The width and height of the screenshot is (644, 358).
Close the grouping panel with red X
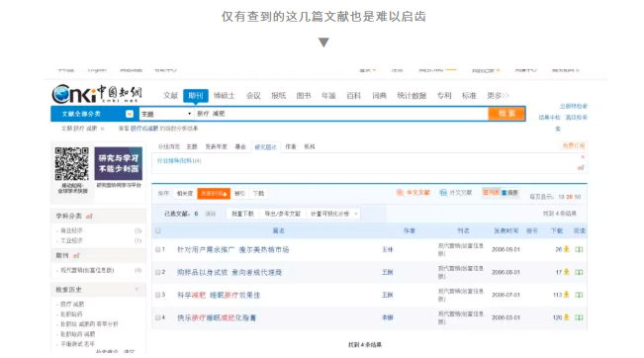tap(583, 157)
